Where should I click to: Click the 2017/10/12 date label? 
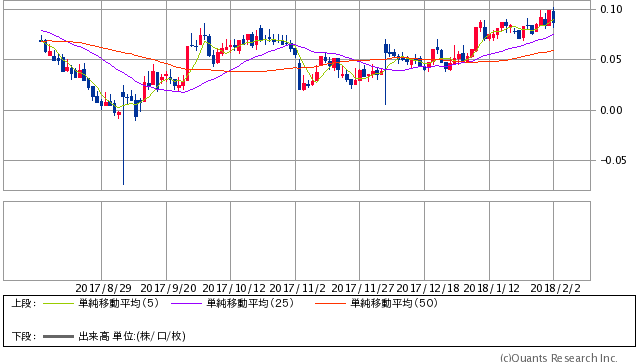[234, 288]
